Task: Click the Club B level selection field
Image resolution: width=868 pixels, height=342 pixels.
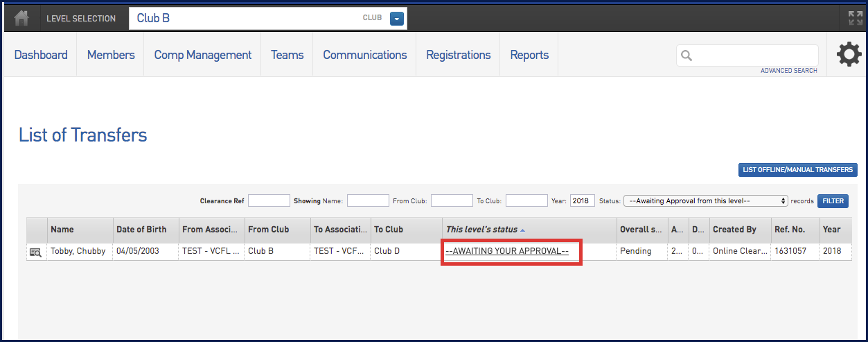Action: (267, 19)
